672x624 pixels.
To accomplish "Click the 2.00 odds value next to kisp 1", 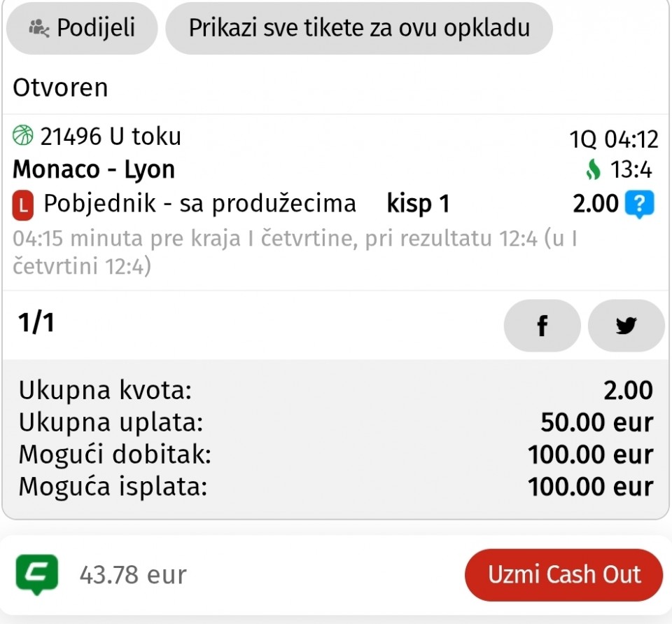I will click(596, 204).
